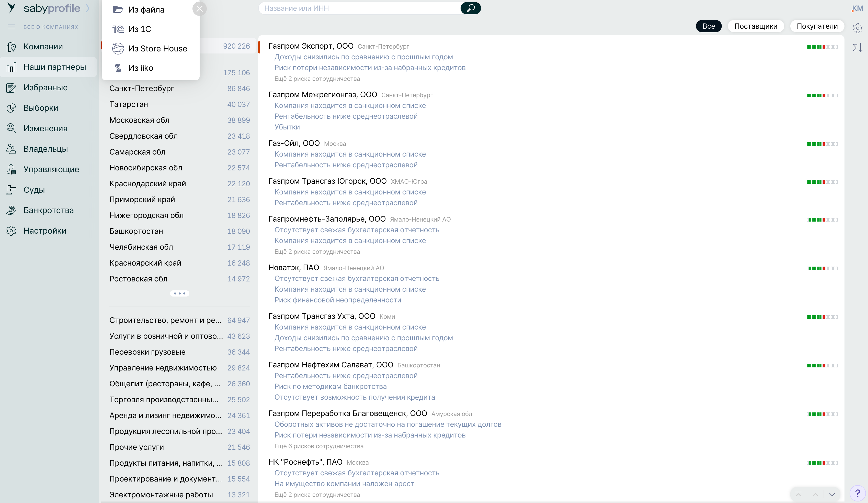868x503 pixels.
Task: Open the help question mark button
Action: pos(857,493)
